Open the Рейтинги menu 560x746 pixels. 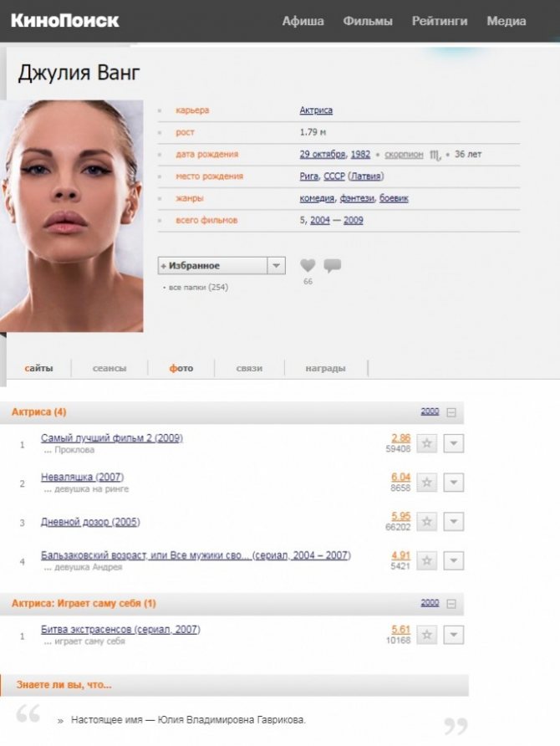[x=440, y=21]
